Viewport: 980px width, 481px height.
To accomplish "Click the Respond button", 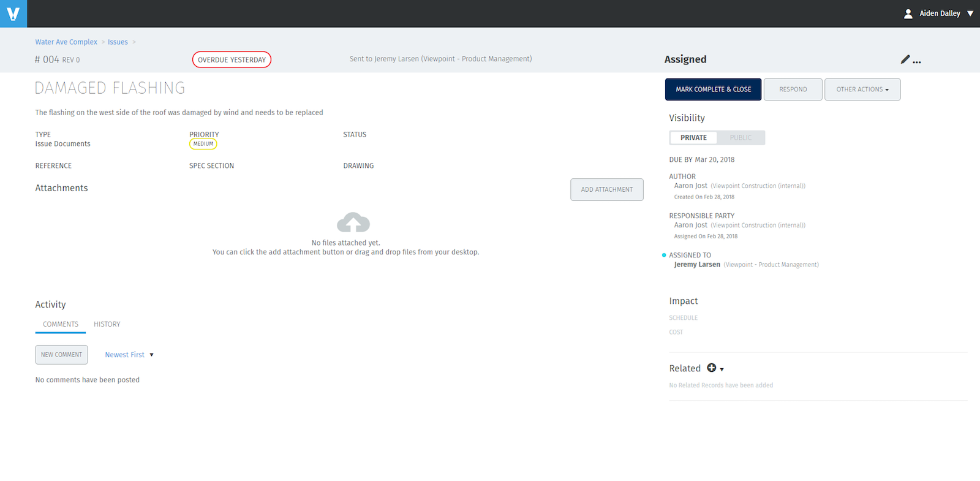I will (793, 89).
